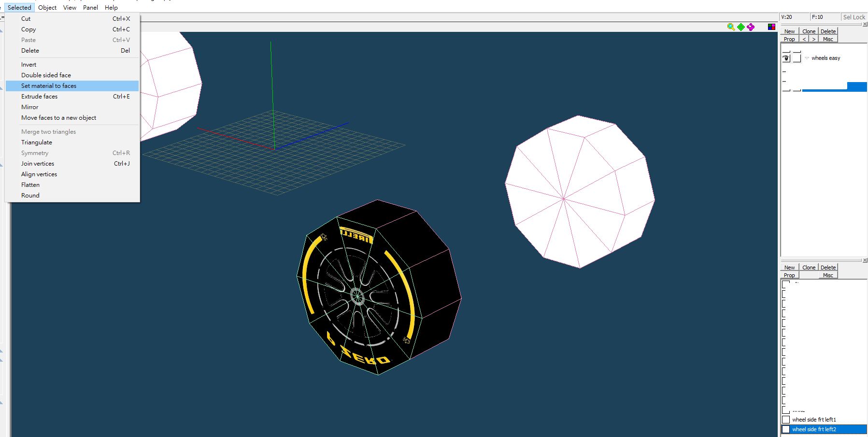Choose 'Set material to faces' menu entry
868x437 pixels.
[49, 86]
